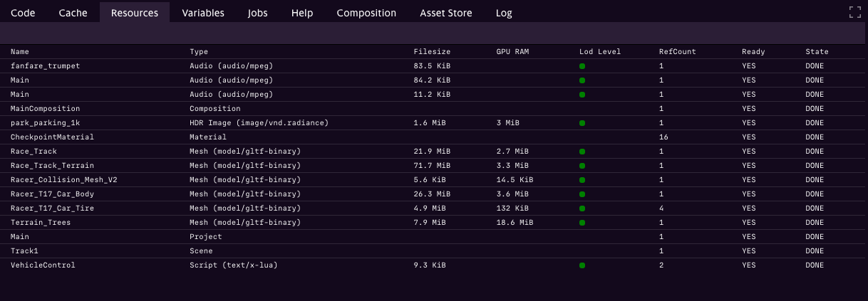
Task: Click green Lod Level dot for fanfare_trumpet
Action: point(582,66)
